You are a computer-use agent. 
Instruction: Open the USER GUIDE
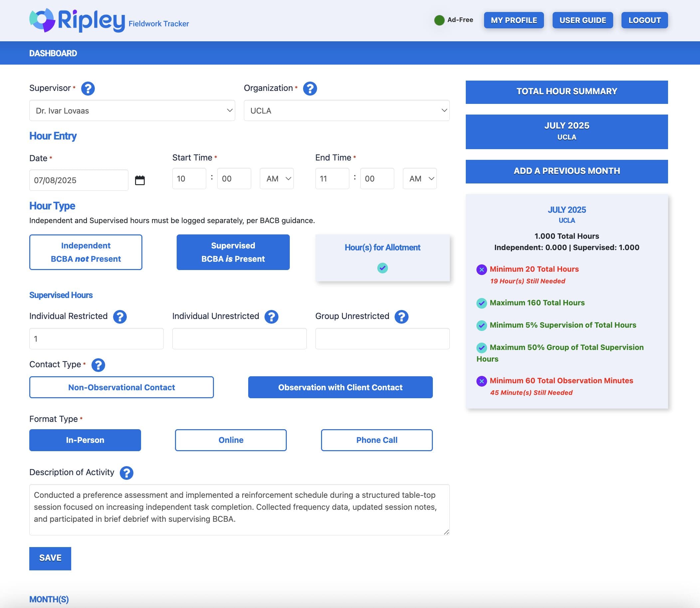(x=583, y=20)
